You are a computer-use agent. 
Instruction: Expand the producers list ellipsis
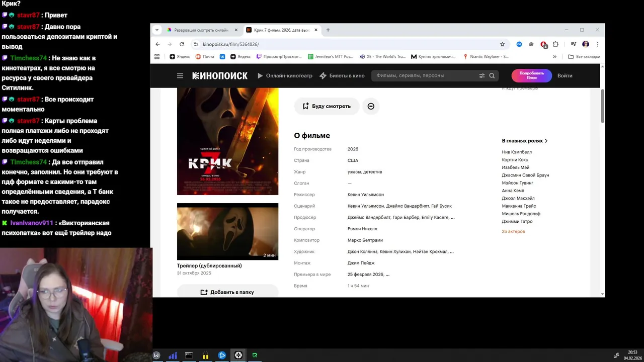coord(452,218)
